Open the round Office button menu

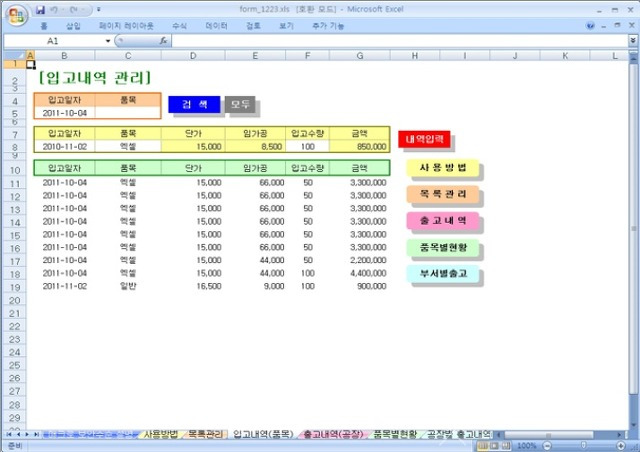[16, 15]
